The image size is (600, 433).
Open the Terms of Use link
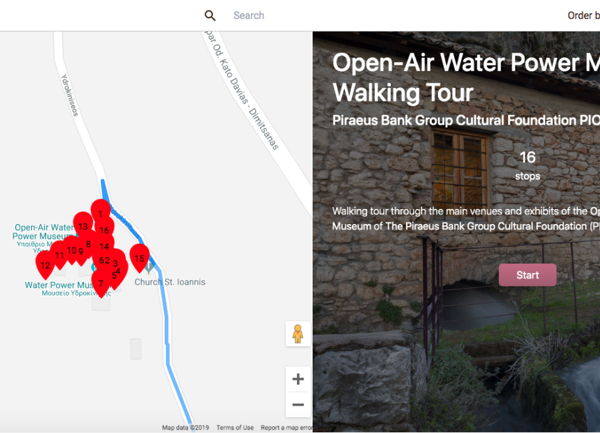pyautogui.click(x=235, y=427)
